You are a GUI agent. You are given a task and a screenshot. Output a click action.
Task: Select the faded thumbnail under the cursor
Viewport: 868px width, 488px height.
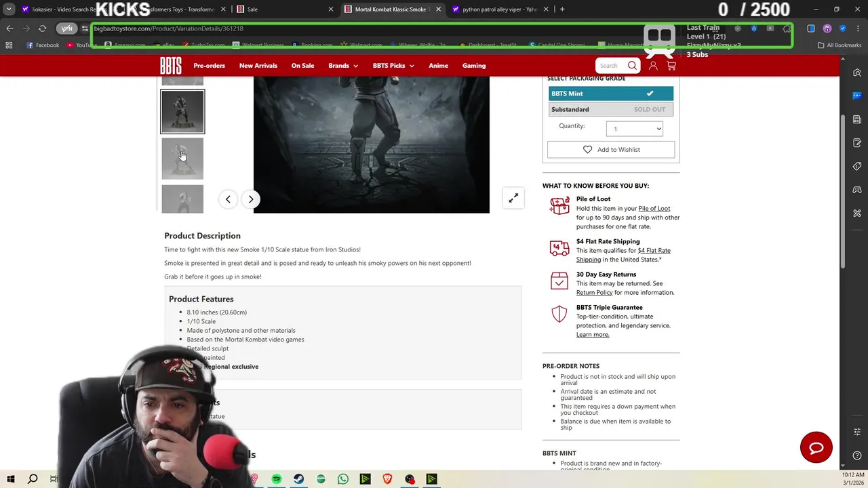182,159
